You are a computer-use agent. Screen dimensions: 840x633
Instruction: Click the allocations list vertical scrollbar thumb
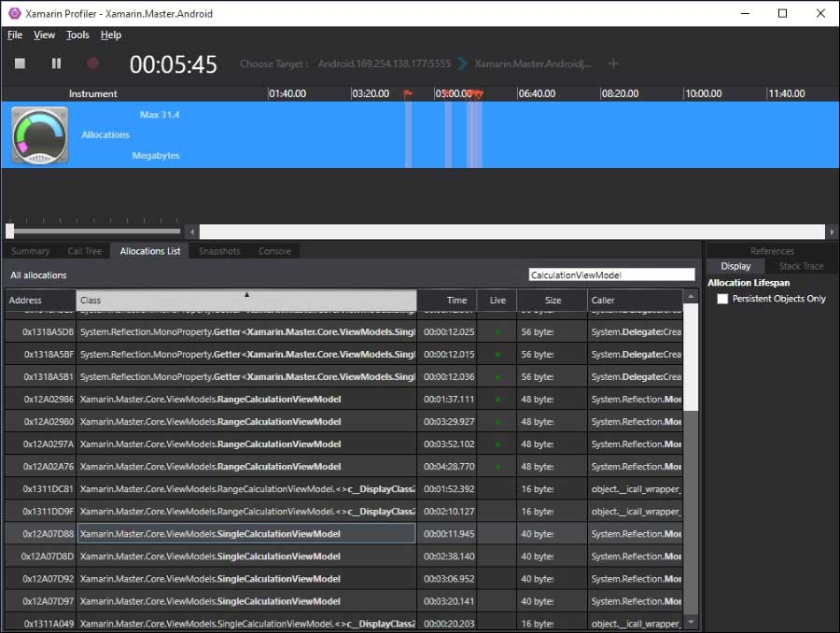[691, 357]
